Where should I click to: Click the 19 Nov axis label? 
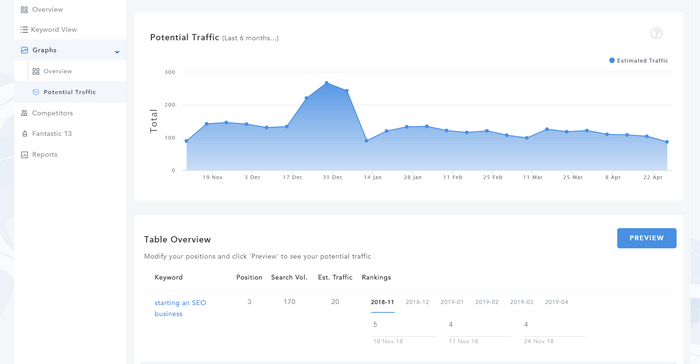point(212,177)
